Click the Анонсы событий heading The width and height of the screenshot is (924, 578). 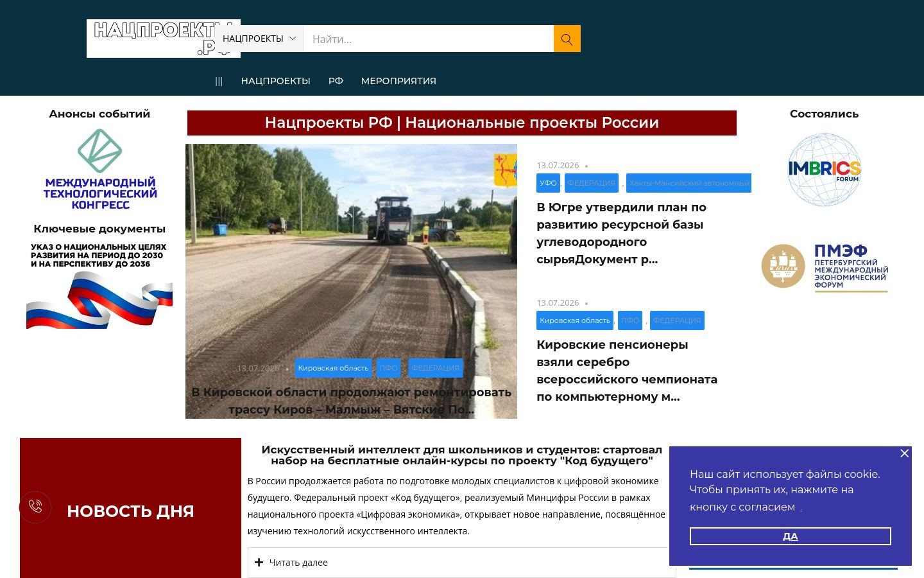(x=99, y=114)
